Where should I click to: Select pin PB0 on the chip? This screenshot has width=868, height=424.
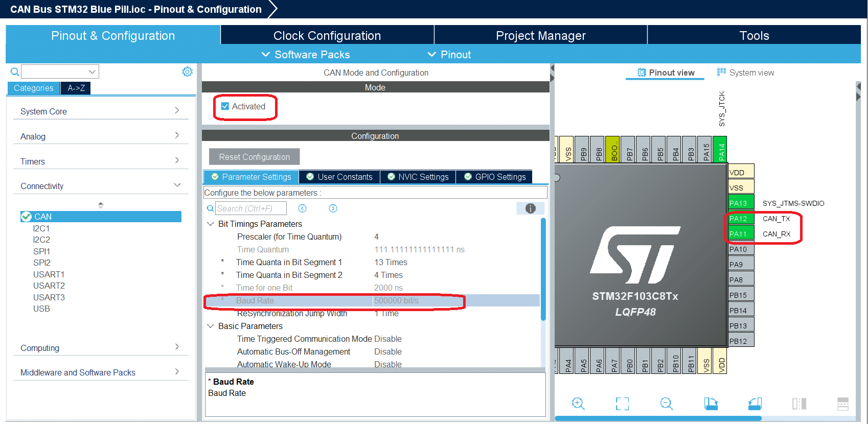point(628,361)
